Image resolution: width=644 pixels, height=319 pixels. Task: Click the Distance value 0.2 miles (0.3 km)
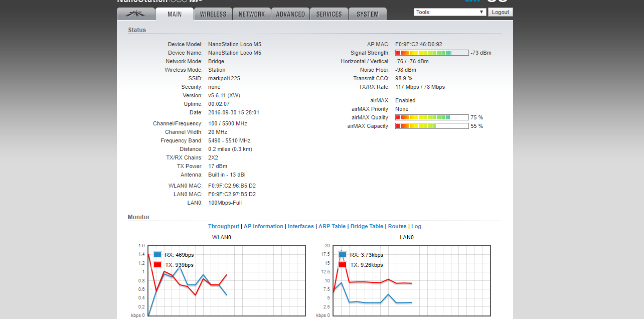click(230, 149)
